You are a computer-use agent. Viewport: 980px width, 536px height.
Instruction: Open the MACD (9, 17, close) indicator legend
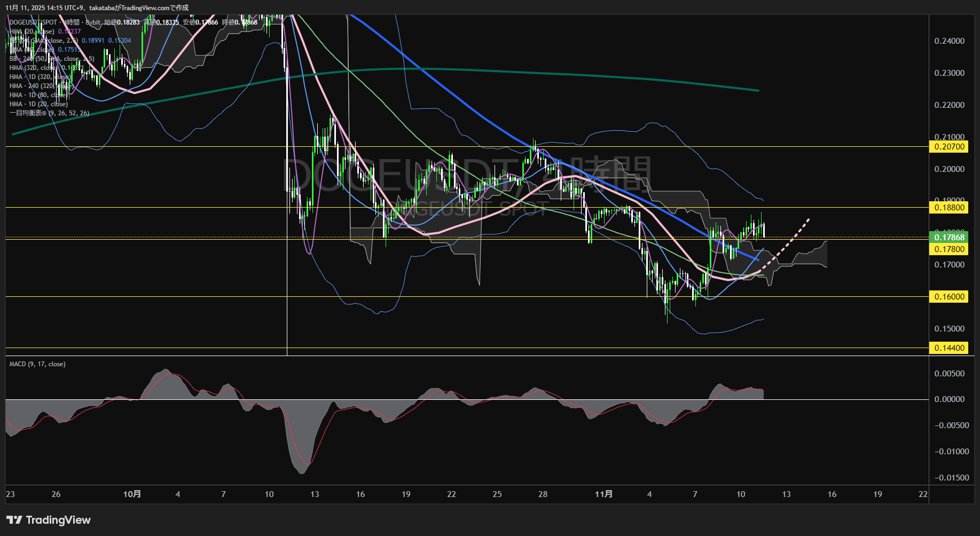click(x=37, y=364)
